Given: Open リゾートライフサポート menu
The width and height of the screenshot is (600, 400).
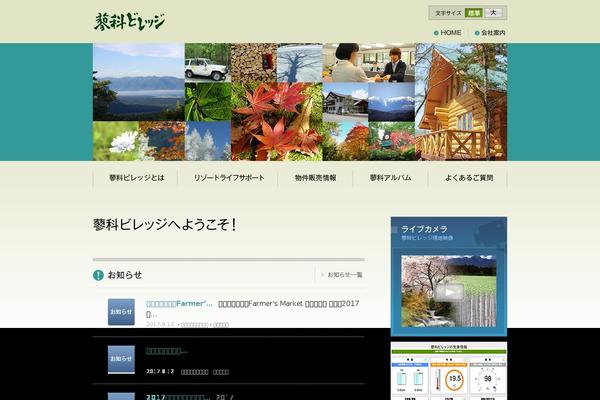Looking at the screenshot, I should coord(229,178).
